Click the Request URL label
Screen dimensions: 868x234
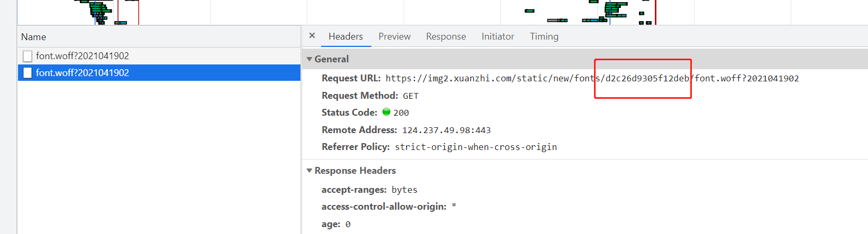click(x=351, y=78)
